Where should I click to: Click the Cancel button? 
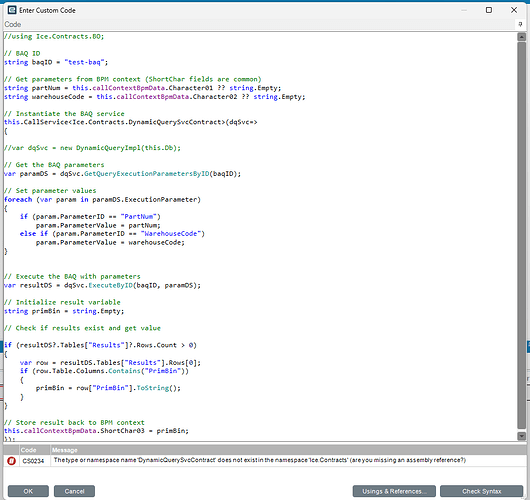pyautogui.click(x=74, y=491)
